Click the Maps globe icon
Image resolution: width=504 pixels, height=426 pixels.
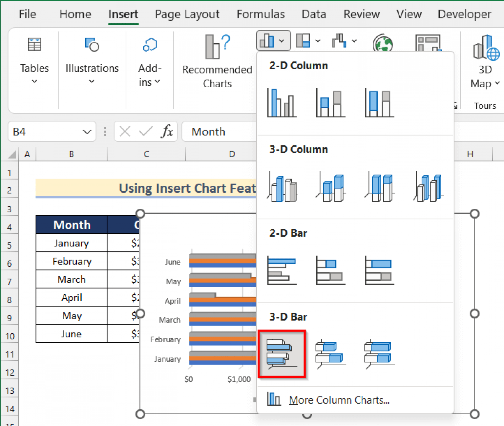[383, 43]
